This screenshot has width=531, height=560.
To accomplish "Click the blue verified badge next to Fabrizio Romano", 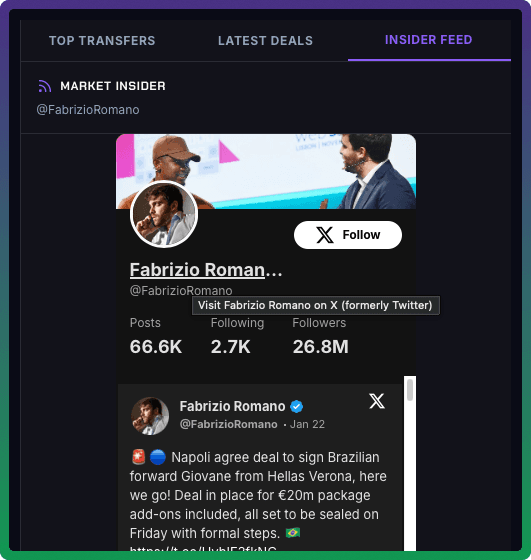I will tap(296, 406).
